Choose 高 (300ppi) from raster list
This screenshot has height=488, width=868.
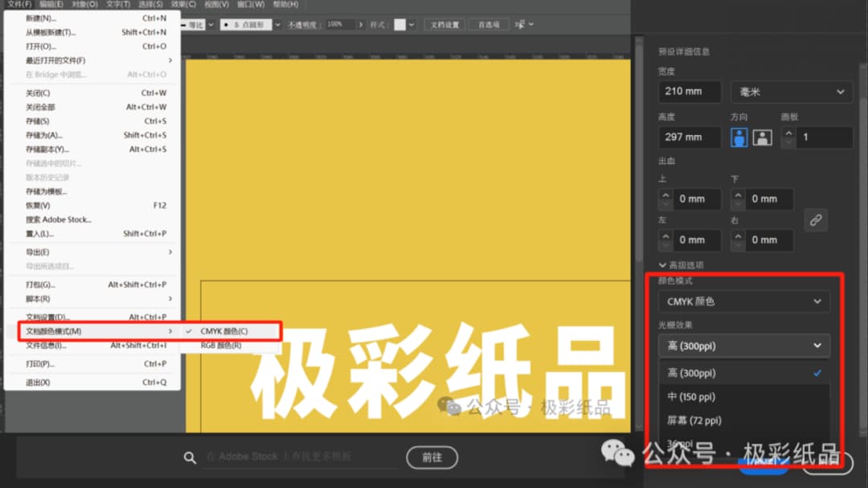click(x=744, y=373)
